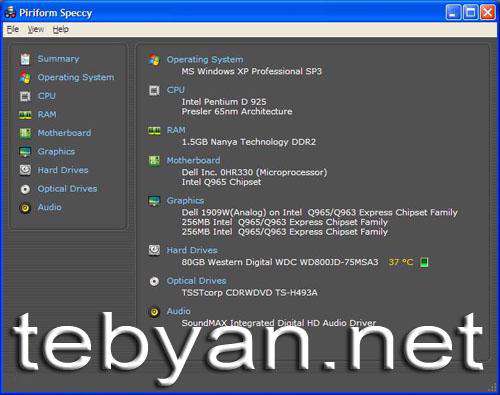The image size is (500, 395).
Task: Click the monitor icon beside Graphics heading
Action: [x=154, y=201]
